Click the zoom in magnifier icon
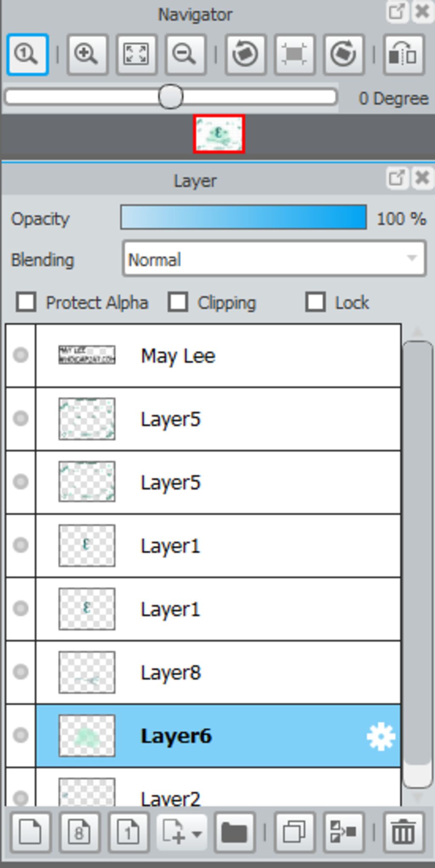435x868 pixels. pyautogui.click(x=86, y=55)
